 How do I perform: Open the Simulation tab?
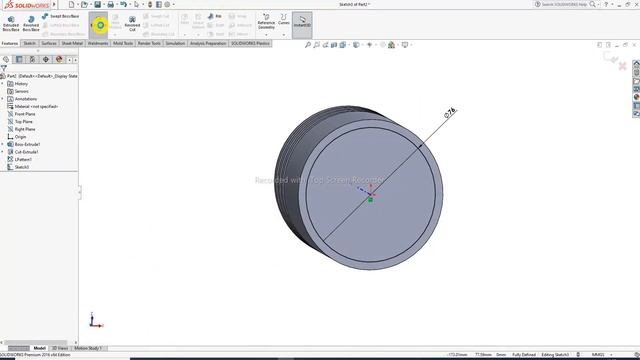tap(175, 43)
